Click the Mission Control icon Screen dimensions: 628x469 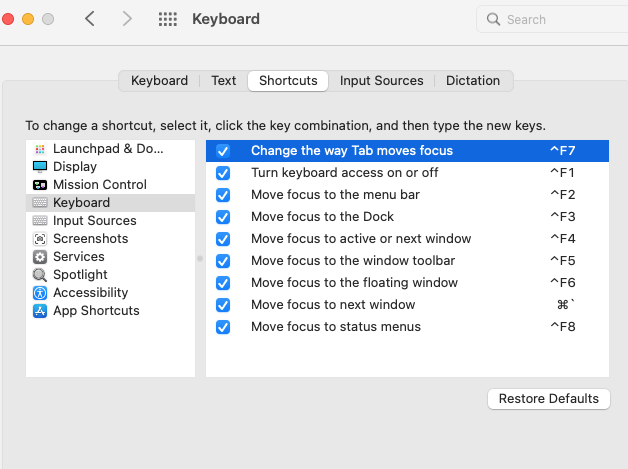40,185
